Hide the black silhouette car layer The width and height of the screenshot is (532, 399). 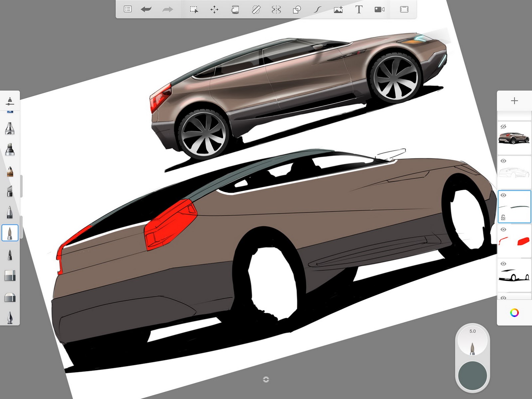503,264
